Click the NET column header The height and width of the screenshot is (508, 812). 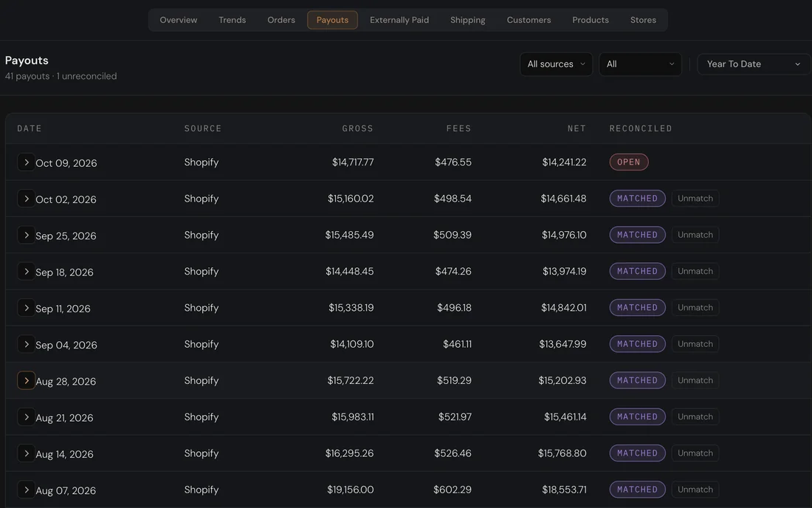577,128
